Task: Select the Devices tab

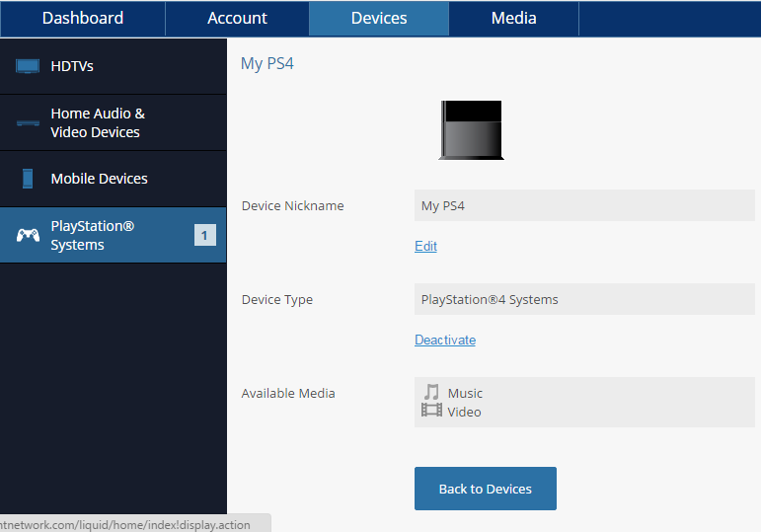Action: pos(379,19)
